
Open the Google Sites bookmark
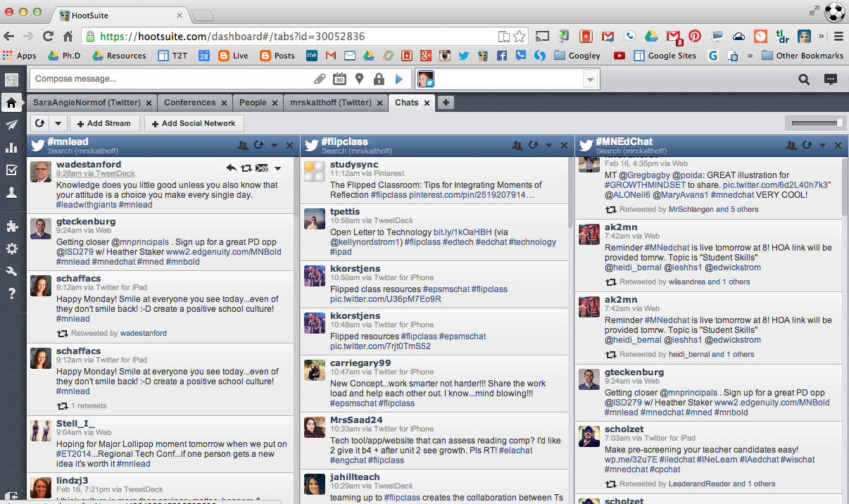pos(665,56)
